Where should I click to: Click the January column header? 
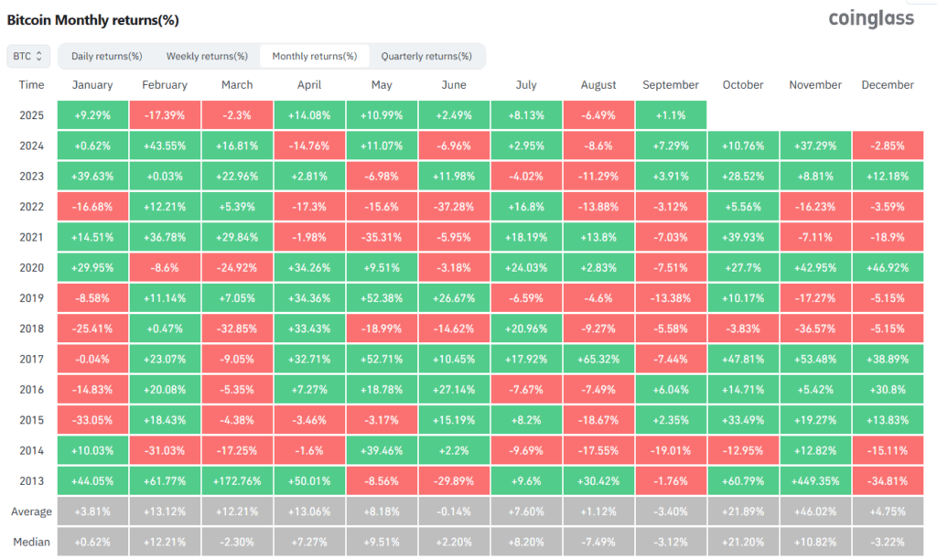(x=92, y=84)
